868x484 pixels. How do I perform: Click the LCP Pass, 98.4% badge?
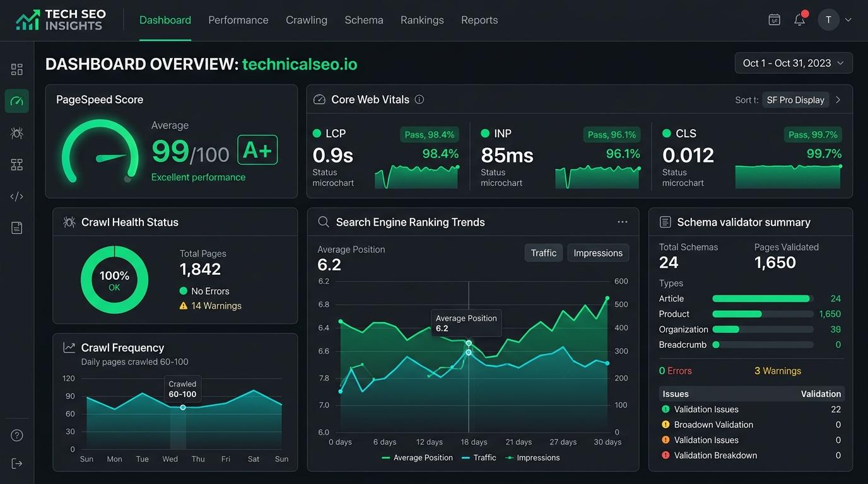(430, 134)
